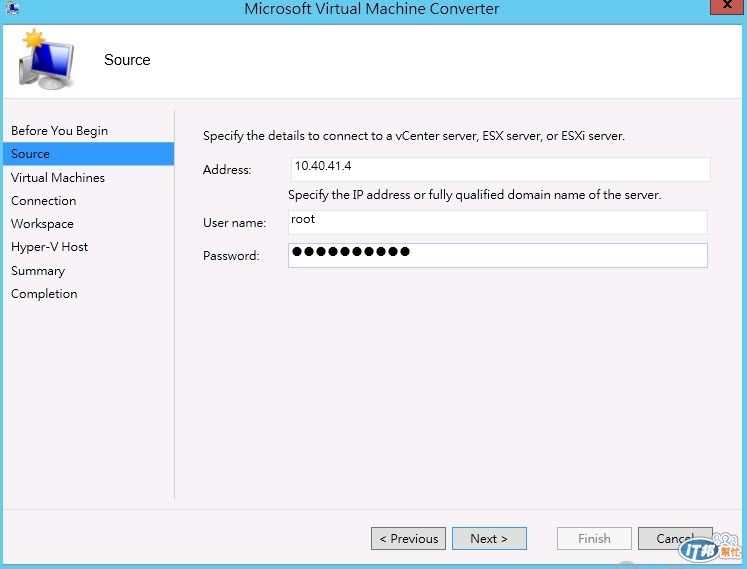Go to the Hyper-V Host step

coord(49,247)
